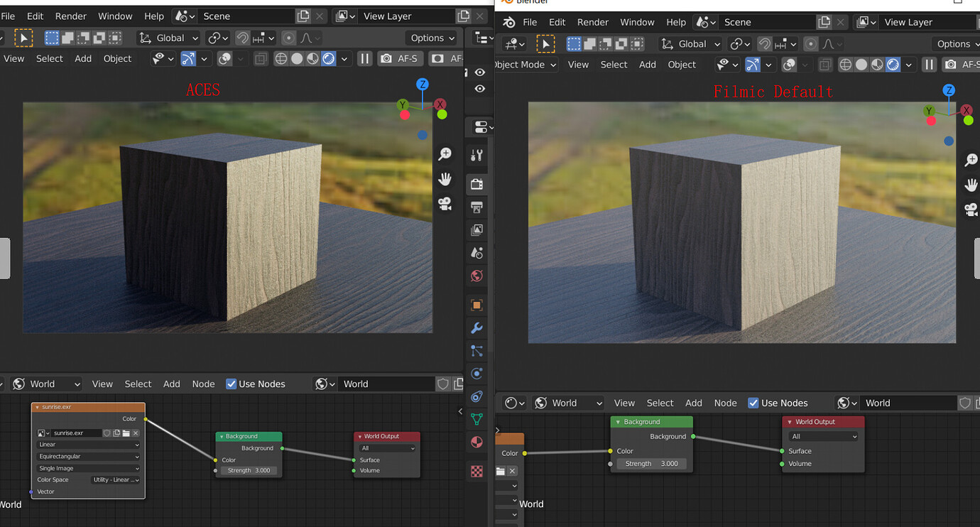Open the Material properties tab
Viewport: 980px width, 527px height.
[x=477, y=442]
